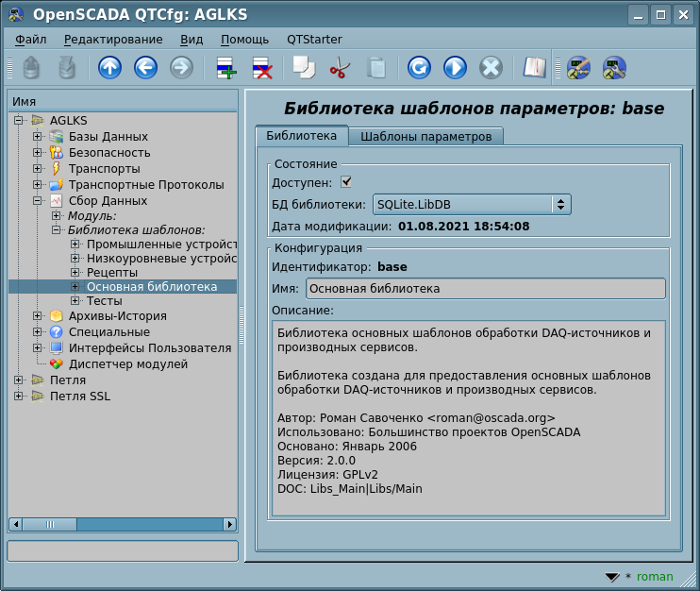Select the Тесты tree item
700x591 pixels.
tap(104, 301)
